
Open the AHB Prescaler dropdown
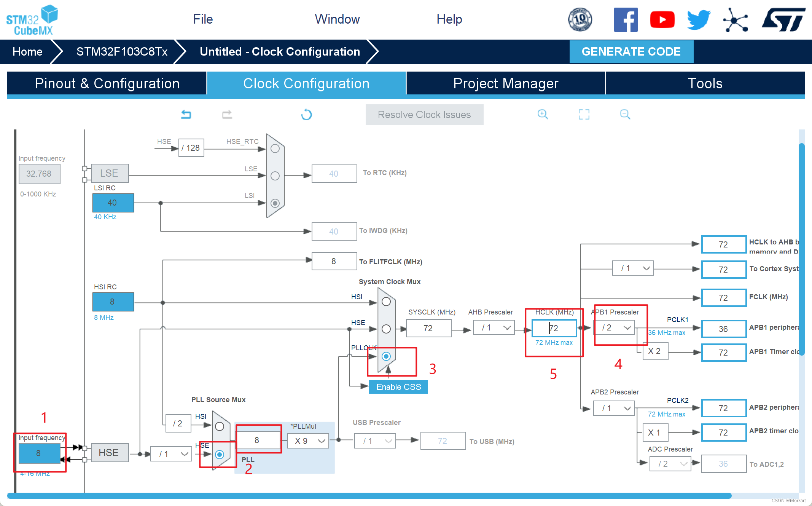point(494,328)
